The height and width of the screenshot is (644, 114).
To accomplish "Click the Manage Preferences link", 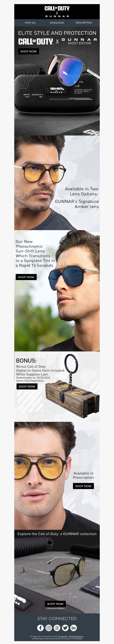I will point(76,636).
